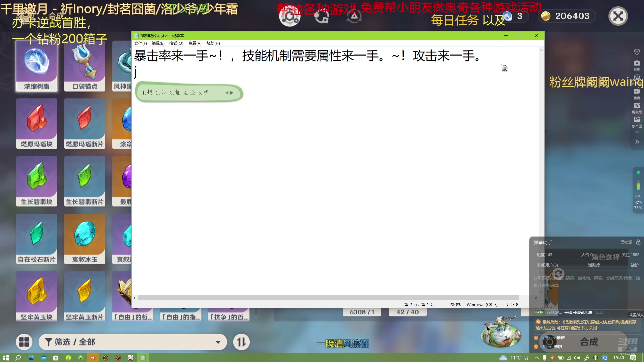Click Notepad vertical scrollbar up arrow

point(541,50)
